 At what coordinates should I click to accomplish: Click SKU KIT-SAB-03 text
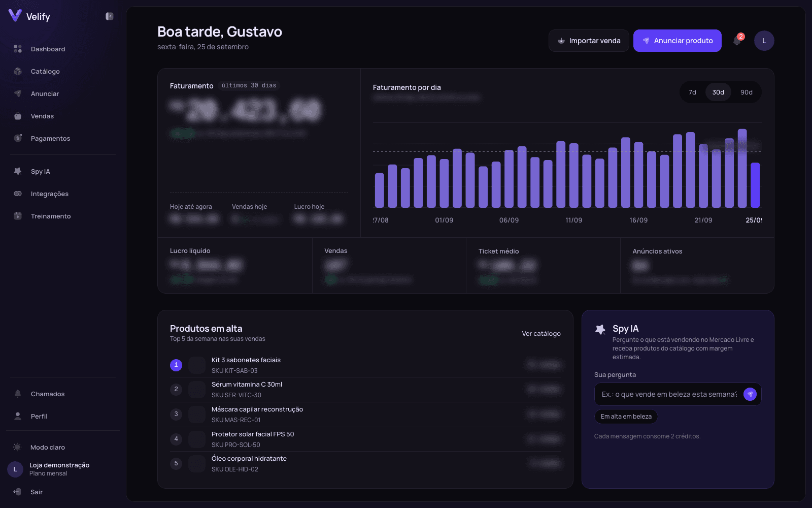tap(234, 371)
